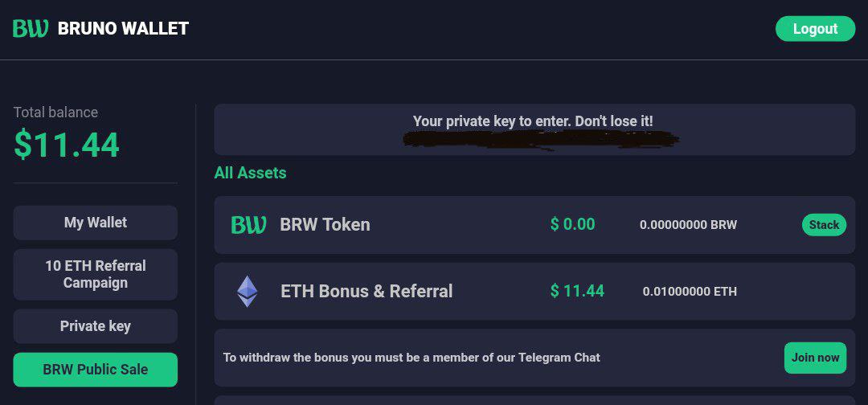Image resolution: width=868 pixels, height=405 pixels.
Task: Click the BW logo in header
Action: point(31,29)
